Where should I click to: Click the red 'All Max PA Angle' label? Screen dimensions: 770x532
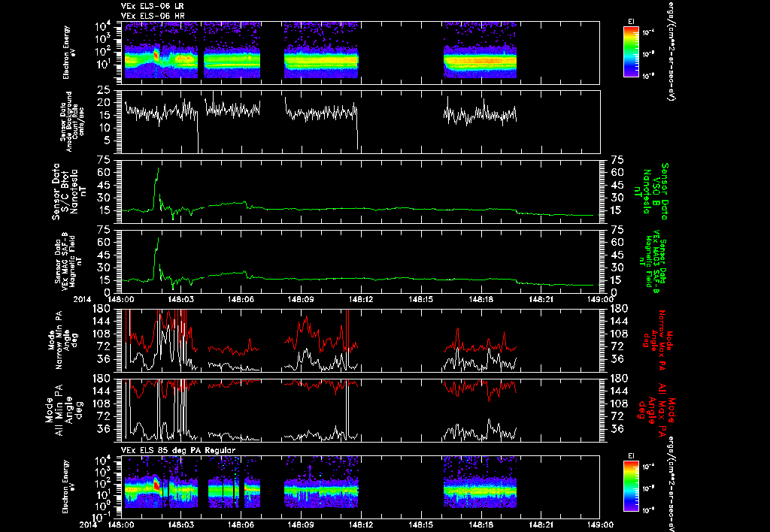coord(656,410)
